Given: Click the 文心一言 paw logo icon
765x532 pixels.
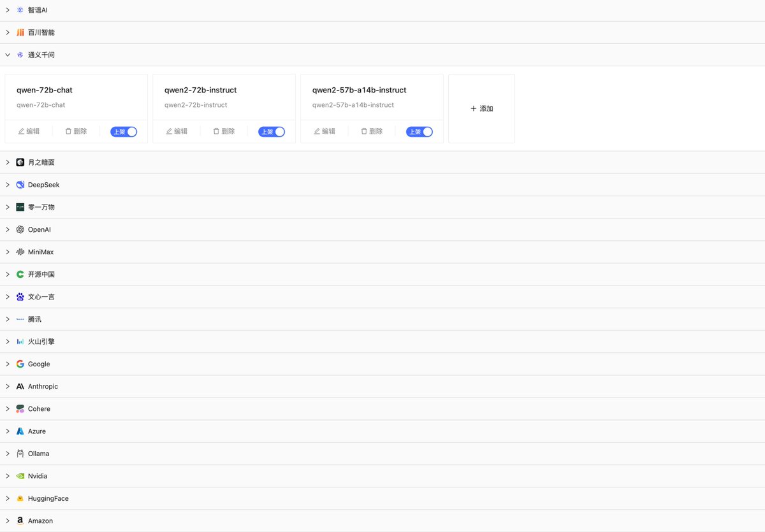Looking at the screenshot, I should (20, 297).
